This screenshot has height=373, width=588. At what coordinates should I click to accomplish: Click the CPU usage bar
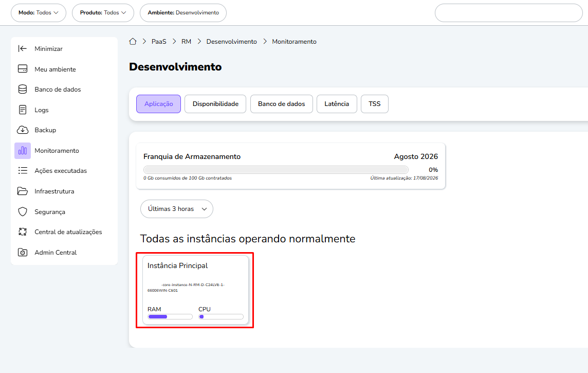pos(221,317)
